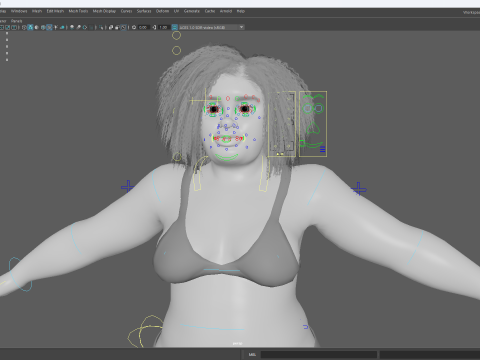The image size is (480, 360).
Task: Toggle viewport Shadows icon
Action: (62, 27)
